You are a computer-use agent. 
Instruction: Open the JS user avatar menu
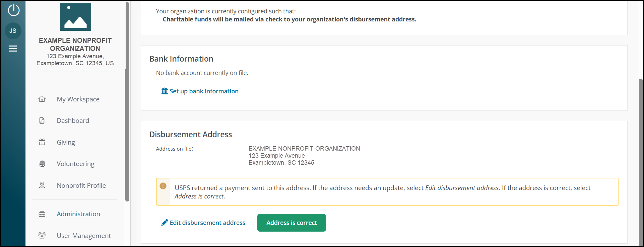point(13,31)
